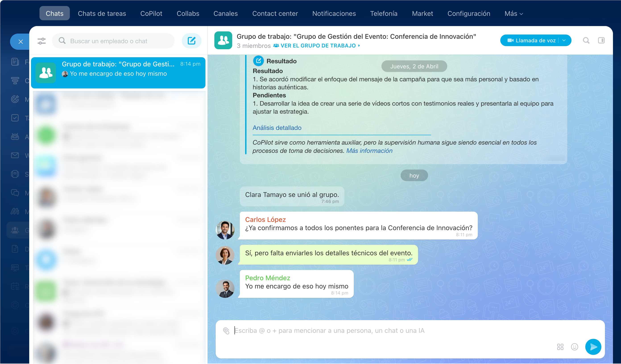The width and height of the screenshot is (621, 364).
Task: Click the attach file paperclip icon
Action: [226, 331]
